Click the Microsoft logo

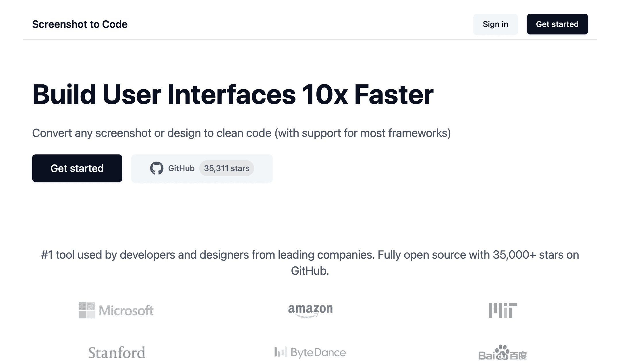(x=116, y=310)
